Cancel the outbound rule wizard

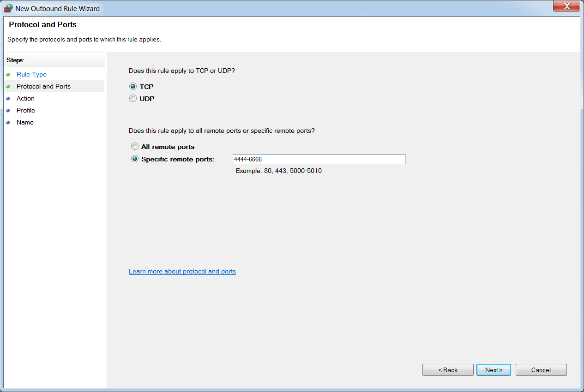coord(541,370)
